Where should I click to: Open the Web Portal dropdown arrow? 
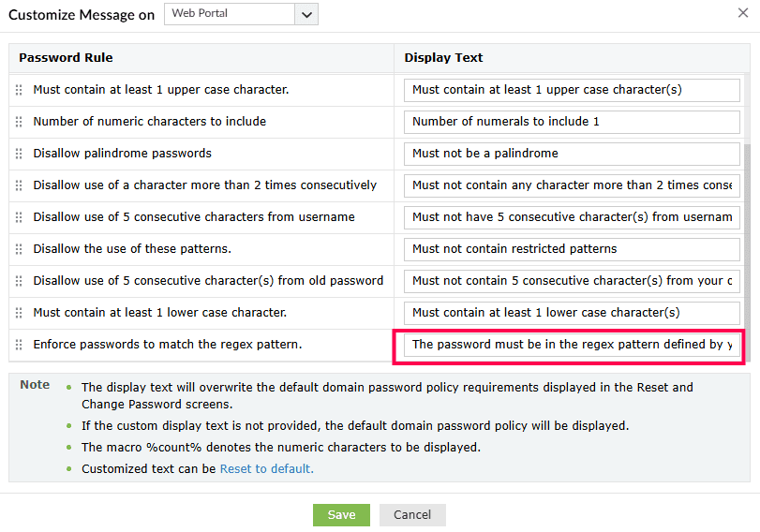[x=306, y=14]
